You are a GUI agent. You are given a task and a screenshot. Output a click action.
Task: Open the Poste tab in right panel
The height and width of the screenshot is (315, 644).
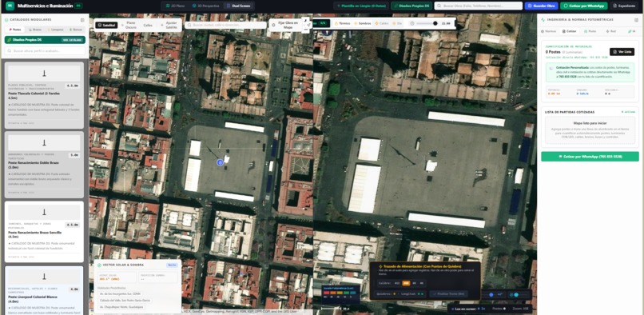(590, 31)
